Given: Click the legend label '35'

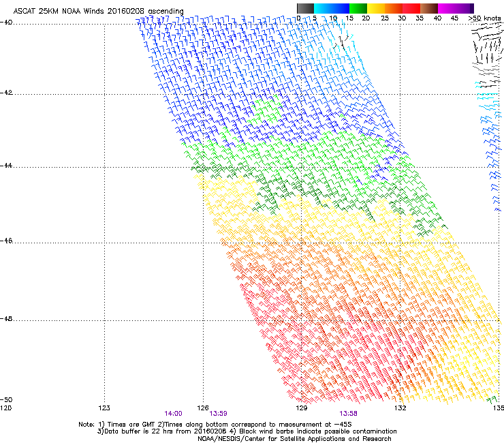Looking at the screenshot, I should click(420, 18).
